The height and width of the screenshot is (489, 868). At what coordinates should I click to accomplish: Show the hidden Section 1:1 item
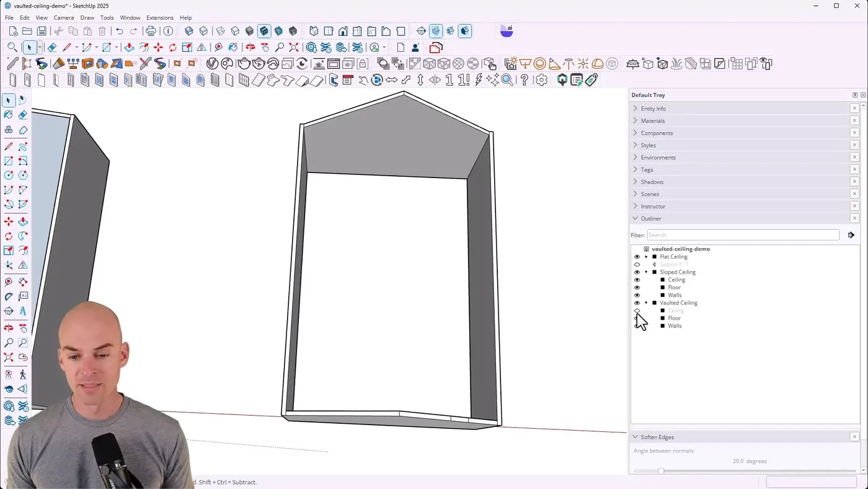(637, 264)
